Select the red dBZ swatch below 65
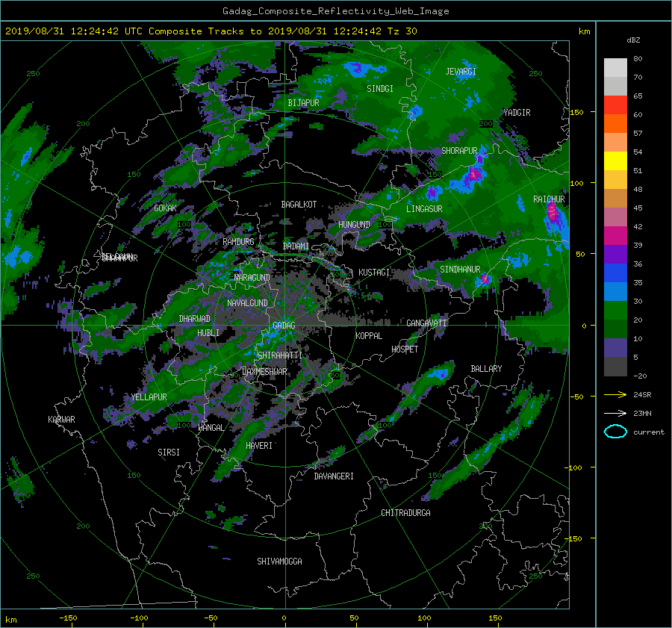Screen dimensions: 672x628 point(615,105)
